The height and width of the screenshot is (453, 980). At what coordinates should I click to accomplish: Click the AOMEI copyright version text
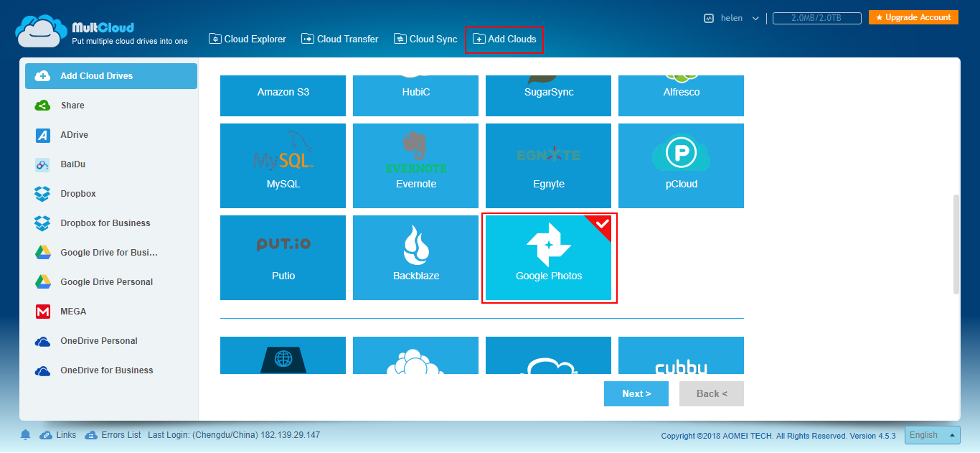[778, 436]
